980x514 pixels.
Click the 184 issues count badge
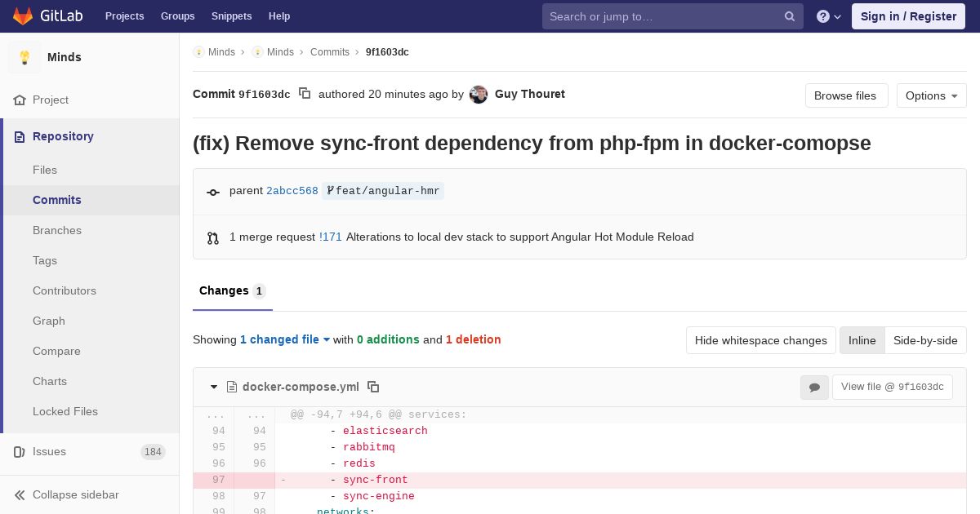tap(153, 452)
